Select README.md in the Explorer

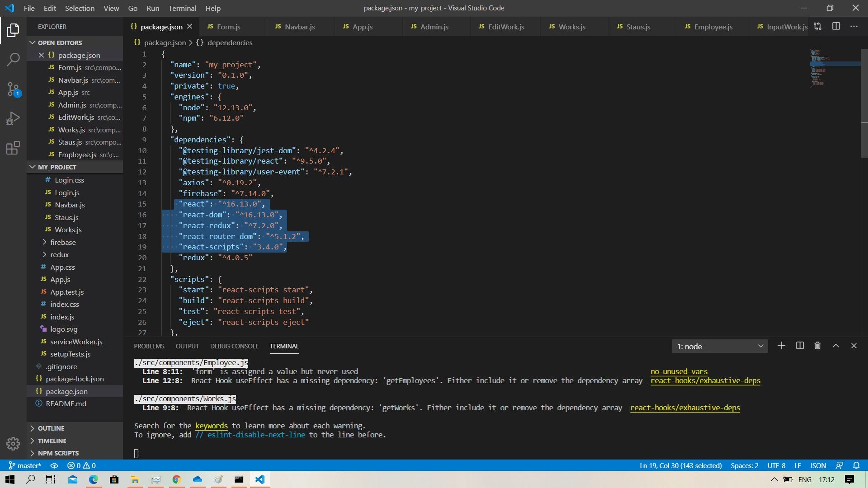66,404
